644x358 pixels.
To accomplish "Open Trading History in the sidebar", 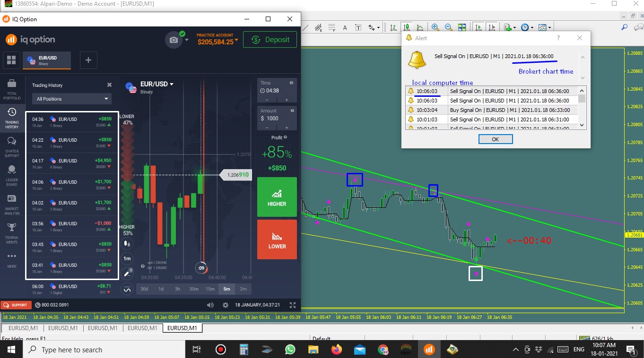I will [12, 118].
